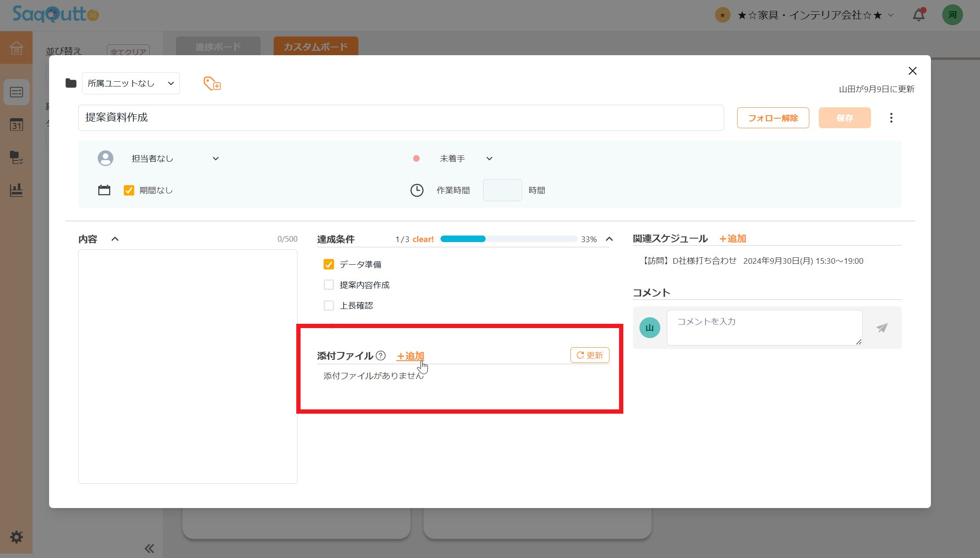Open the 未着手 status dropdown
The image size is (980, 558).
tap(466, 159)
